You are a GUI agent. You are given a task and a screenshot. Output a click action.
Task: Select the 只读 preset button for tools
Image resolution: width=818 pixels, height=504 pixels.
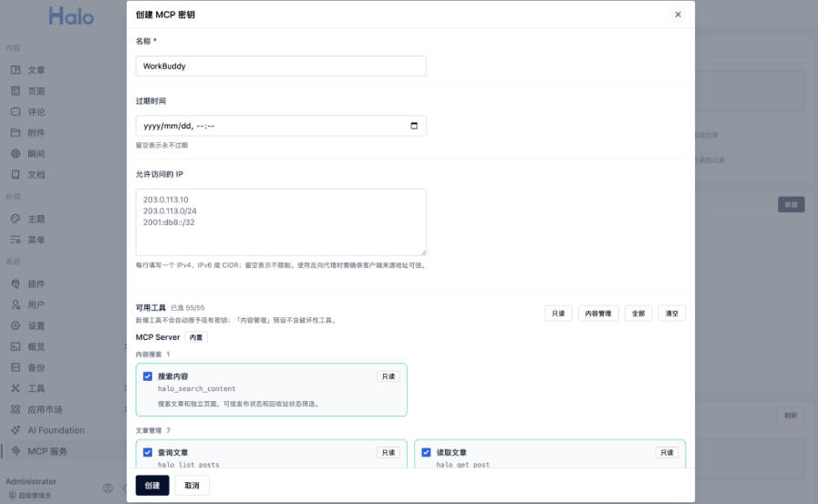coord(558,314)
